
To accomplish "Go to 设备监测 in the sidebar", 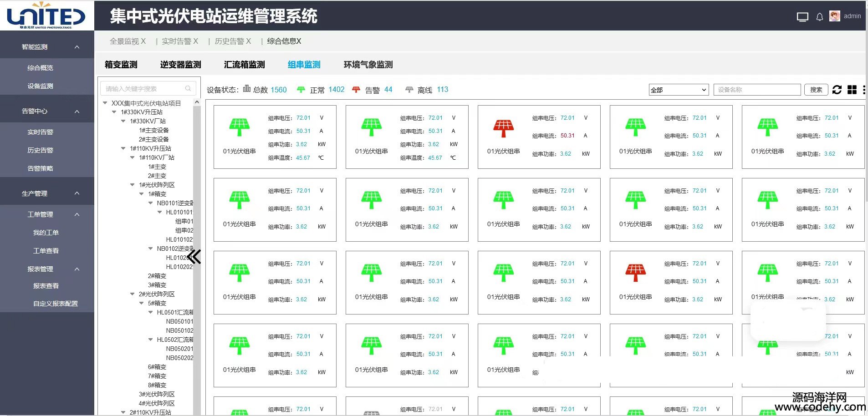I will 41,86.
